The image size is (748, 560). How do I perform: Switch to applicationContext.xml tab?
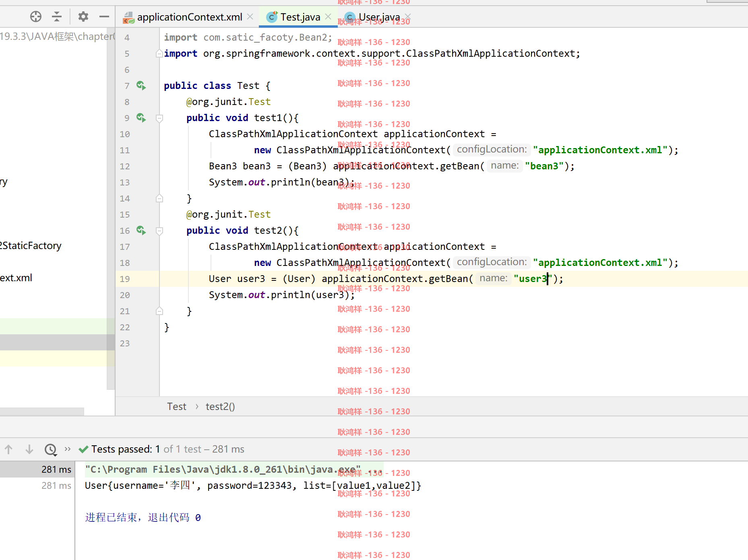click(189, 17)
